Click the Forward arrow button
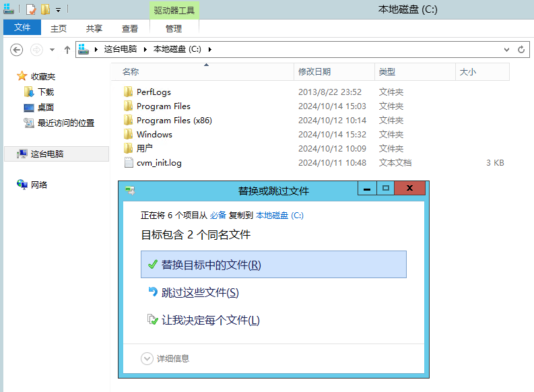 pos(36,50)
